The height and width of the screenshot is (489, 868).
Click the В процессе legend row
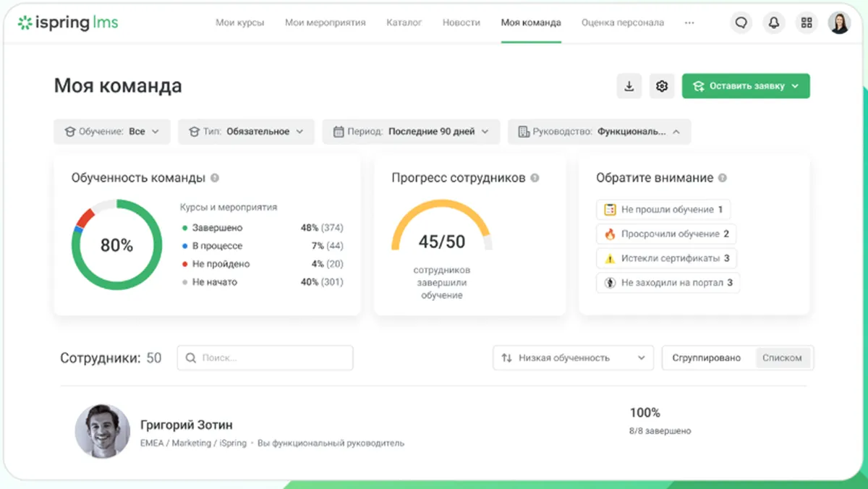click(262, 246)
